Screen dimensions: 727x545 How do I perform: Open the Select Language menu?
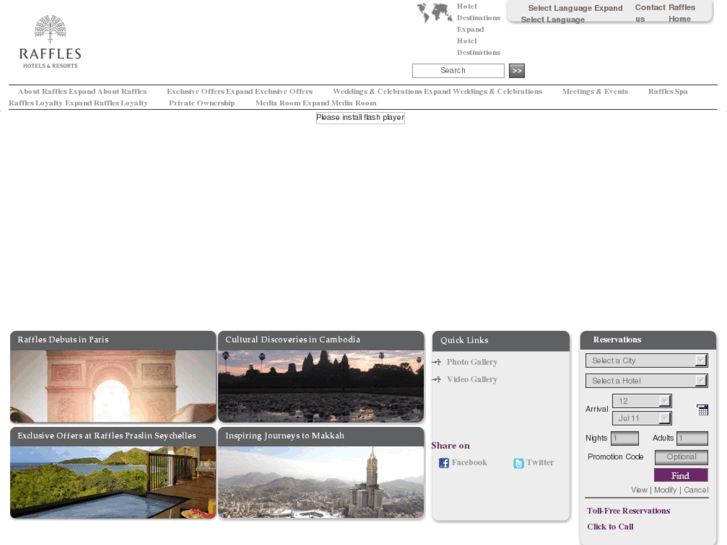coord(571,14)
